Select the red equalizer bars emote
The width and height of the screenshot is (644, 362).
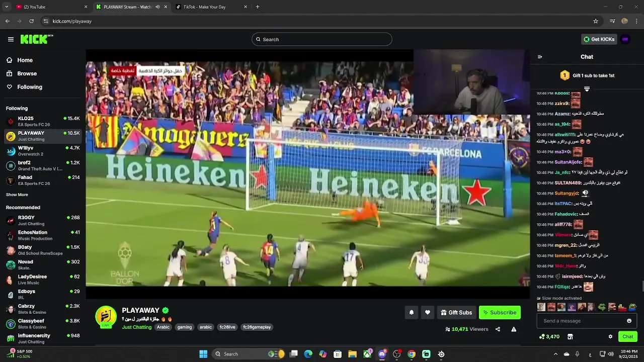(x=622, y=307)
